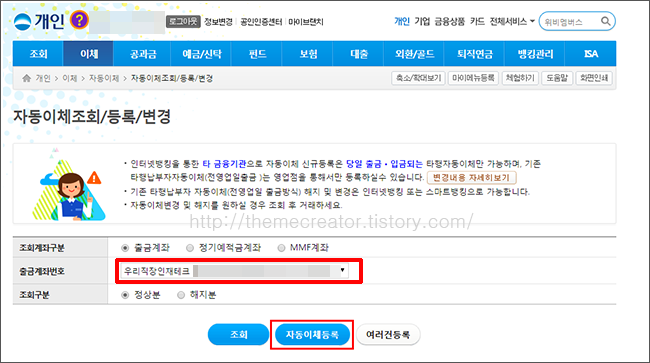Viewport: 650px width, 363px height.
Task: Click the 변경내용 자세히보기 button
Action: pos(471,178)
